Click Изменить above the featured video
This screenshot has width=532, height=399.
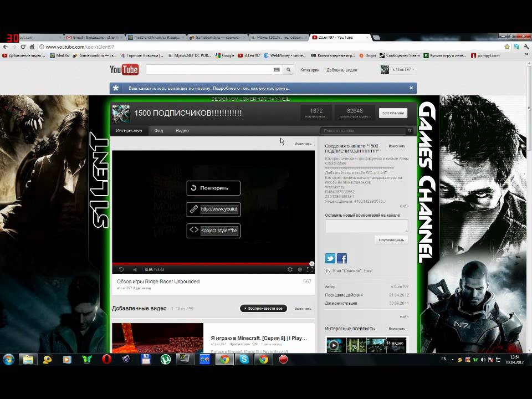click(x=303, y=144)
